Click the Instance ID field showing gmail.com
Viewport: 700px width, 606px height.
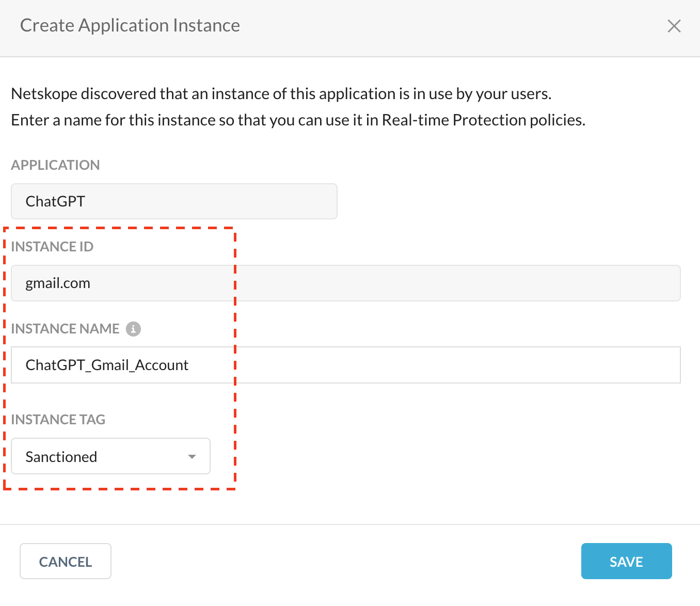click(346, 283)
